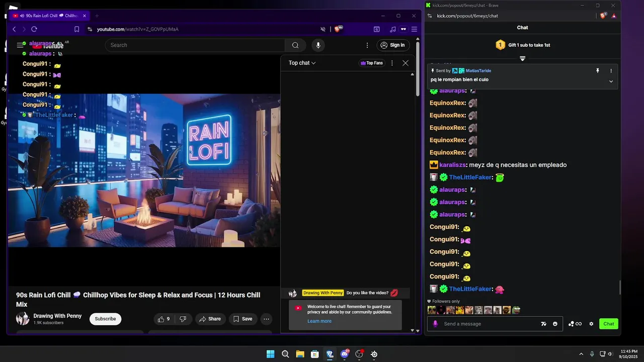The image size is (644, 362).
Task: Click the pin icon on pinned Kick message
Action: pyautogui.click(x=598, y=71)
